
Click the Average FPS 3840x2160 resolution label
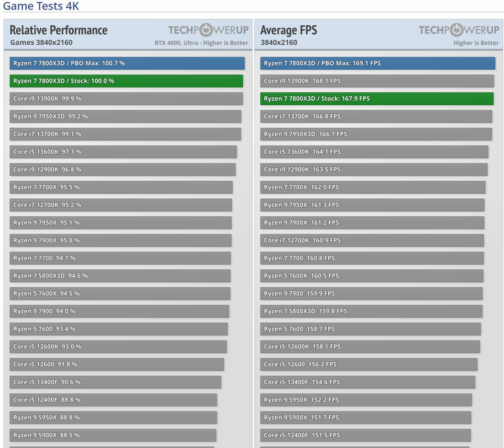[x=279, y=43]
